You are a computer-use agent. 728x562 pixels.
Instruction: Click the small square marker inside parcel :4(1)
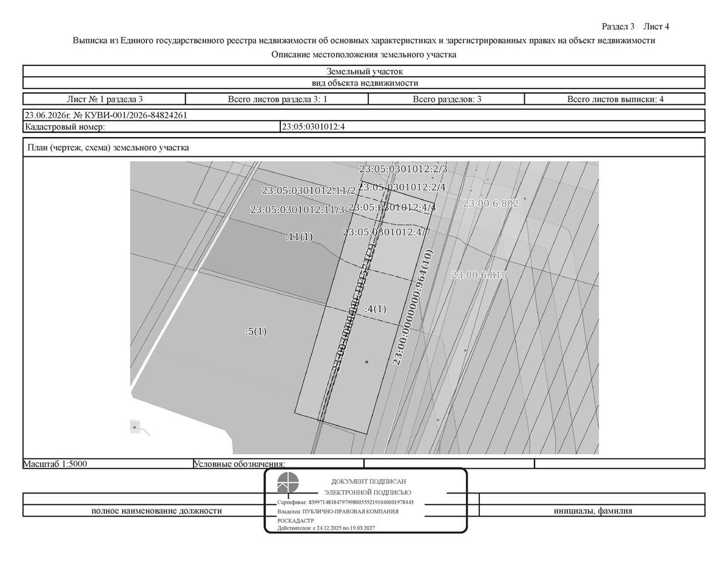coord(366,363)
